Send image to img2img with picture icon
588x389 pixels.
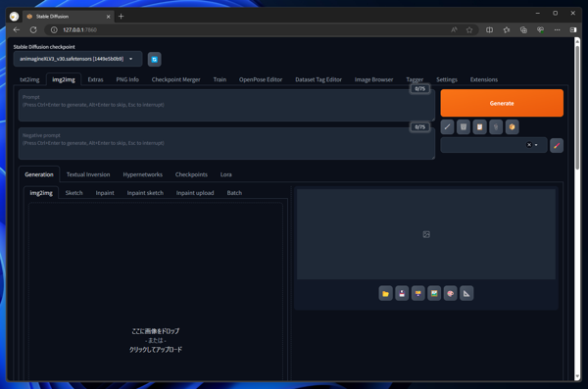click(434, 293)
